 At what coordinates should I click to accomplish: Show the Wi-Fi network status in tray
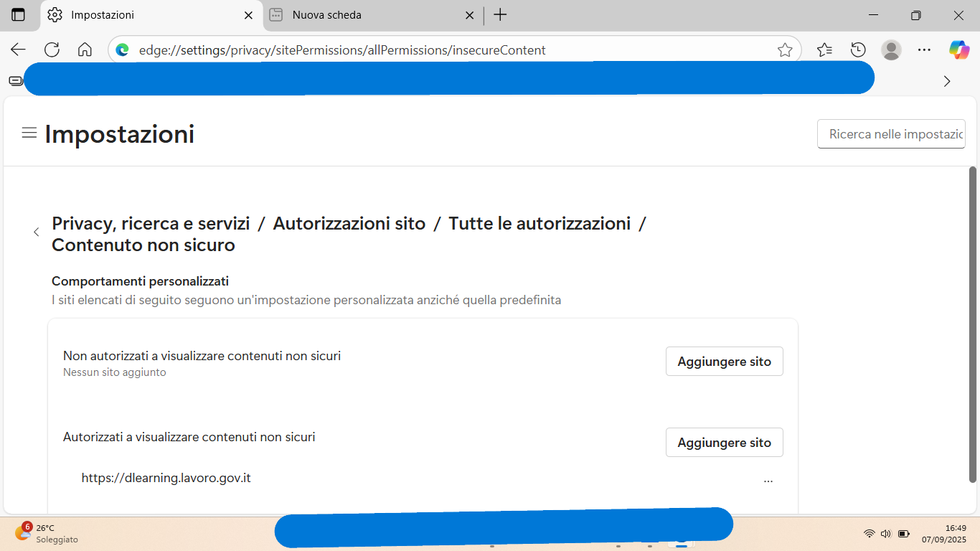(x=870, y=534)
